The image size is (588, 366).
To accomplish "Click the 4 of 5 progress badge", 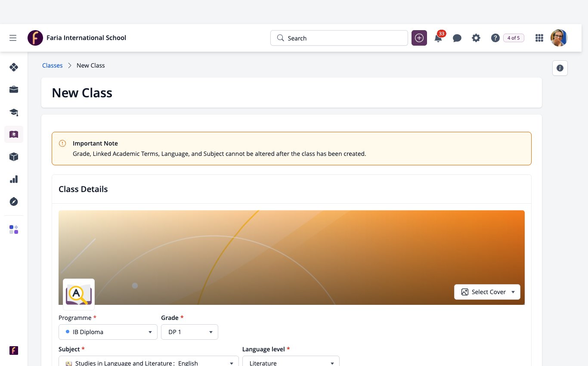I will [x=514, y=38].
